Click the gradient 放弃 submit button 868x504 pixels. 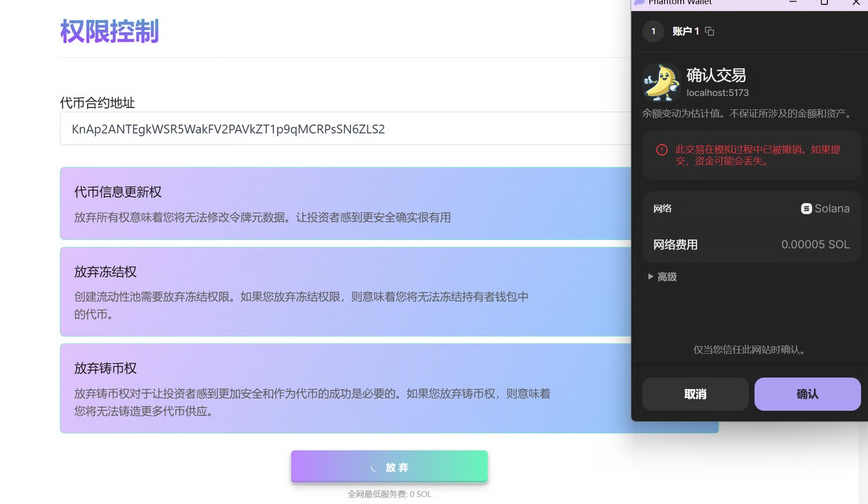389,467
